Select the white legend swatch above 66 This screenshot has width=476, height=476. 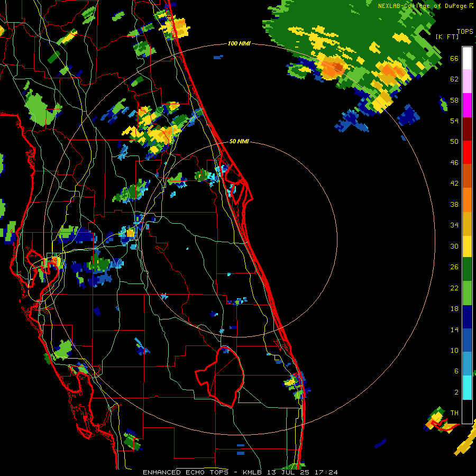tap(467, 58)
